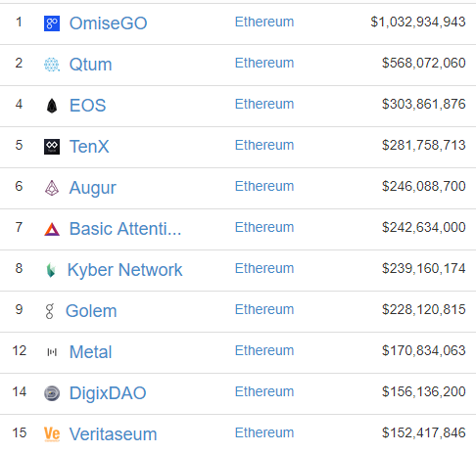Open the Kyber Network name link

coord(124,270)
